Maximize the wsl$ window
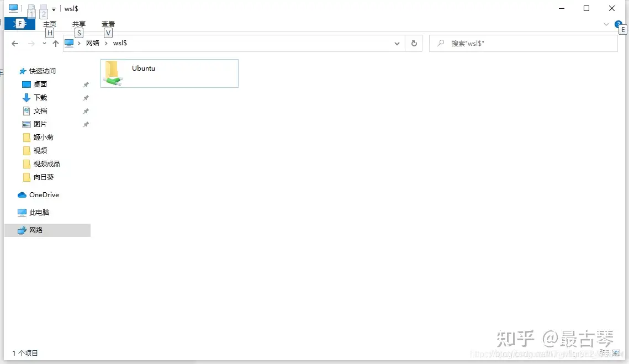 click(x=586, y=8)
